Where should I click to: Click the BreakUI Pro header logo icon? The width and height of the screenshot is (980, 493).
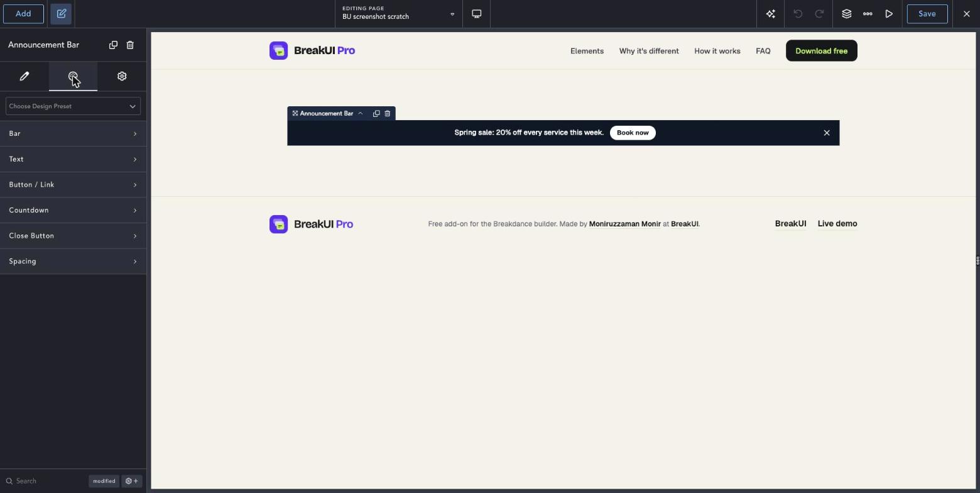pyautogui.click(x=278, y=51)
